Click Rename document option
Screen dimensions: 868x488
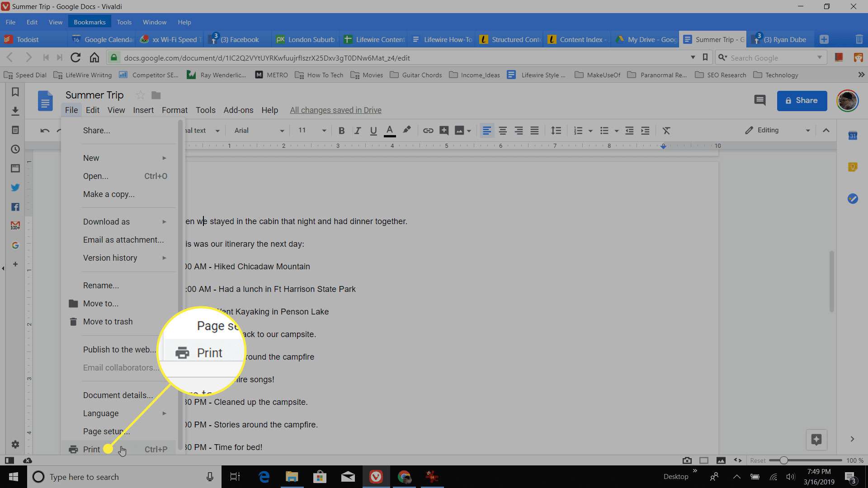(x=101, y=285)
